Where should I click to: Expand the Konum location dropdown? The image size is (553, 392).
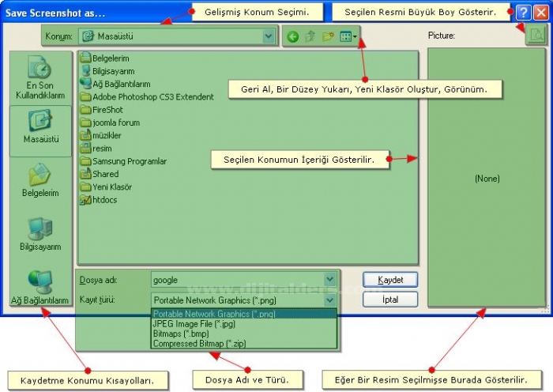tap(269, 36)
